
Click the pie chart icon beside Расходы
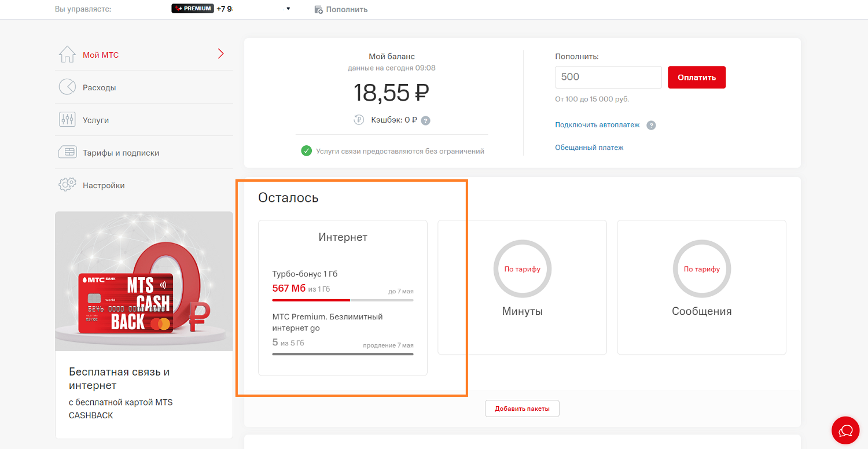click(67, 87)
